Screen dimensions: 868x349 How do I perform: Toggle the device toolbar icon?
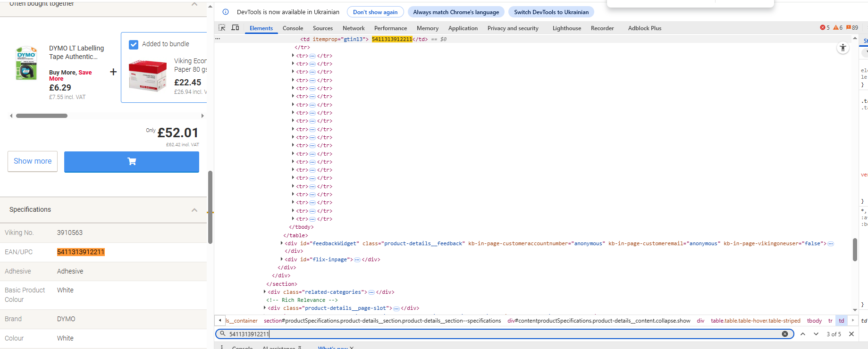[235, 28]
